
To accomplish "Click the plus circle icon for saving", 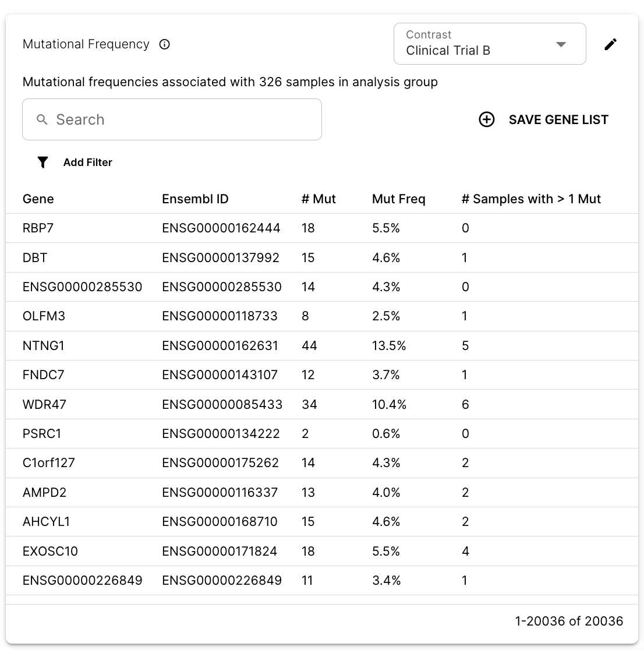I will click(486, 119).
